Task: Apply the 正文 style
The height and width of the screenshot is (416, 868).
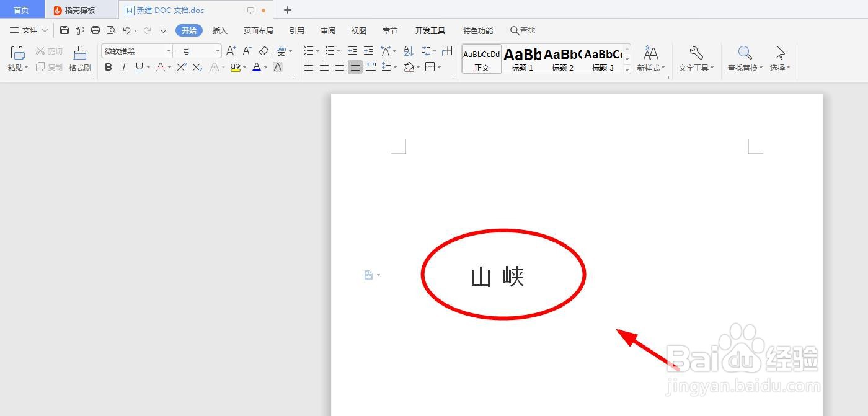Action: (x=482, y=59)
